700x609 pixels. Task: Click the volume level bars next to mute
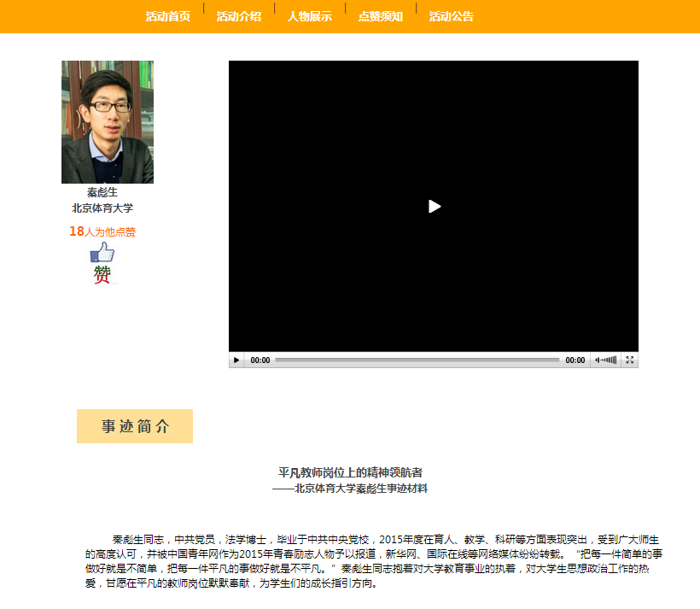tap(611, 360)
